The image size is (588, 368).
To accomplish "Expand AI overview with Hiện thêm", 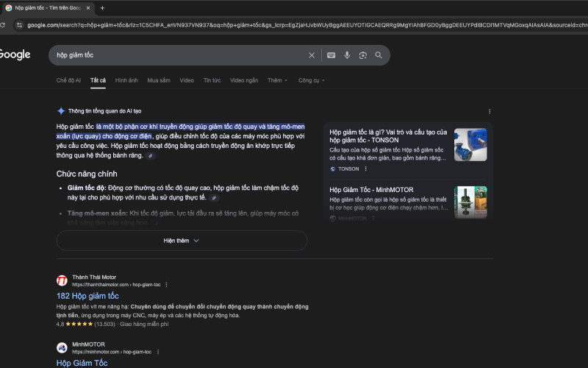I will 182,241.
